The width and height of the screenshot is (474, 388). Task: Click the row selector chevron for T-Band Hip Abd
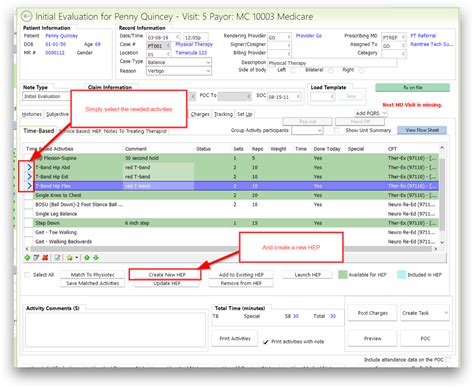[x=29, y=167]
